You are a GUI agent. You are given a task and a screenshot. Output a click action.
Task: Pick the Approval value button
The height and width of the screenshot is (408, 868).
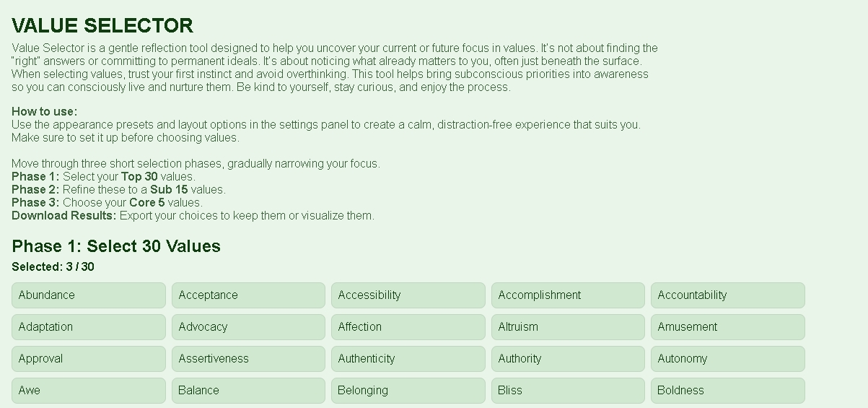pos(89,359)
